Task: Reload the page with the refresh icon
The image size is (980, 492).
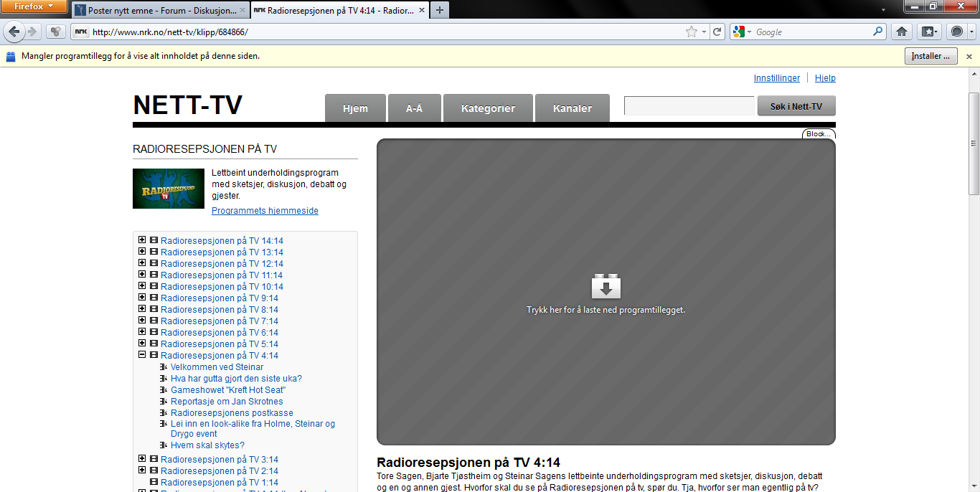Action: coord(717,32)
